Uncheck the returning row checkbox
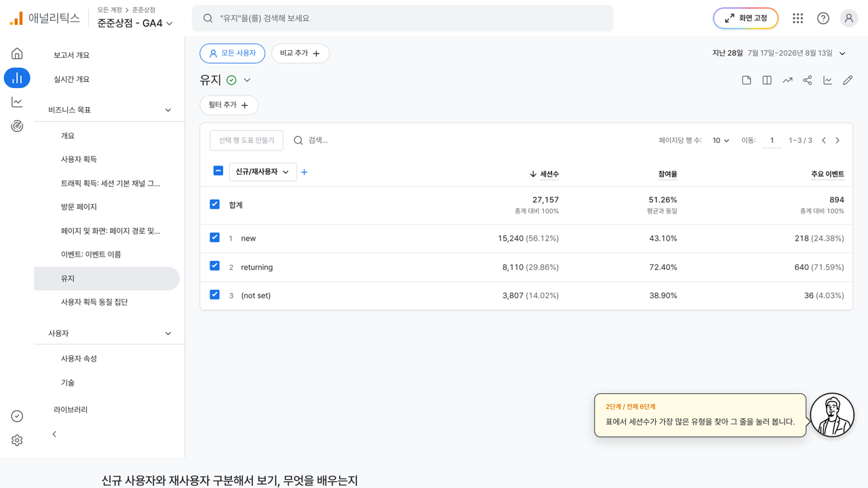Screen dimensions: 868x488 coord(215,266)
